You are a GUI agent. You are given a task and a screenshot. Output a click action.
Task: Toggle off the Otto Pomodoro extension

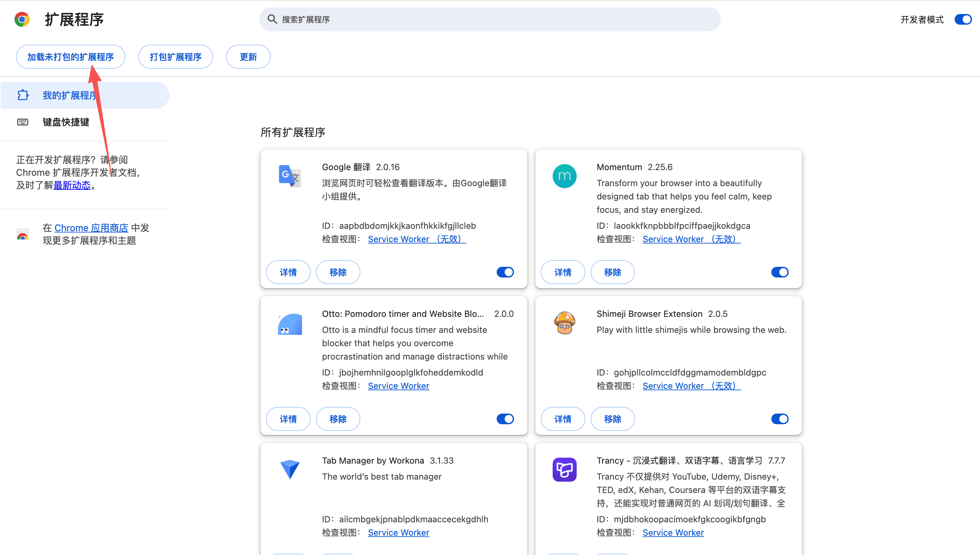[505, 419]
